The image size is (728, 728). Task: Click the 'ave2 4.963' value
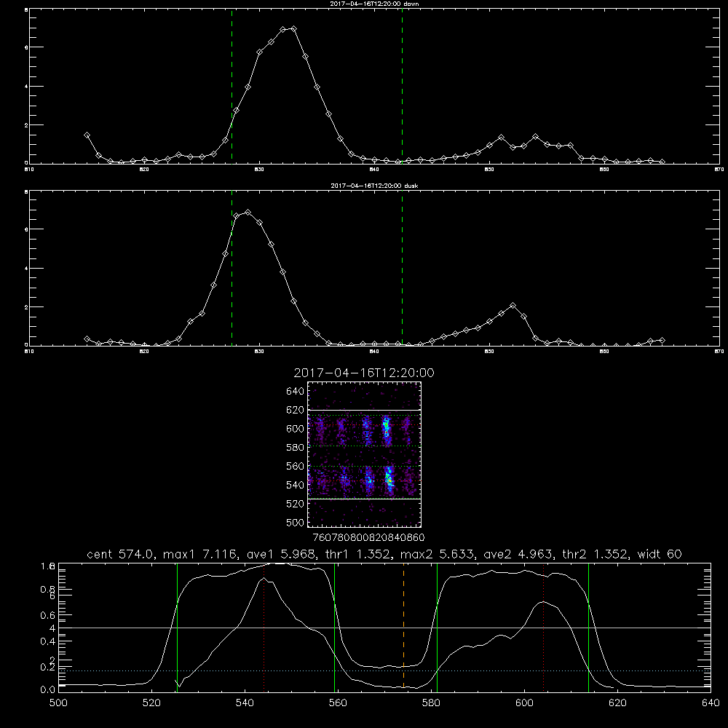[518, 554]
